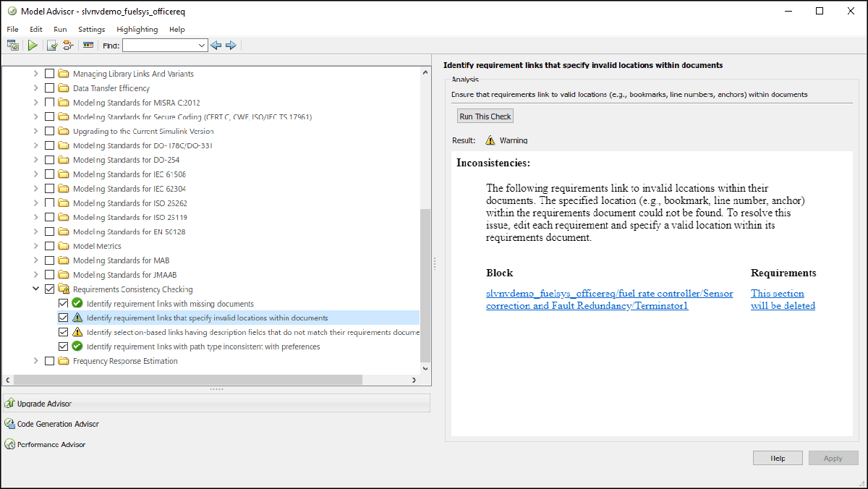The image size is (868, 489).
Task: Toggle the Modeling Standards for MAB checkbox
Action: (49, 260)
